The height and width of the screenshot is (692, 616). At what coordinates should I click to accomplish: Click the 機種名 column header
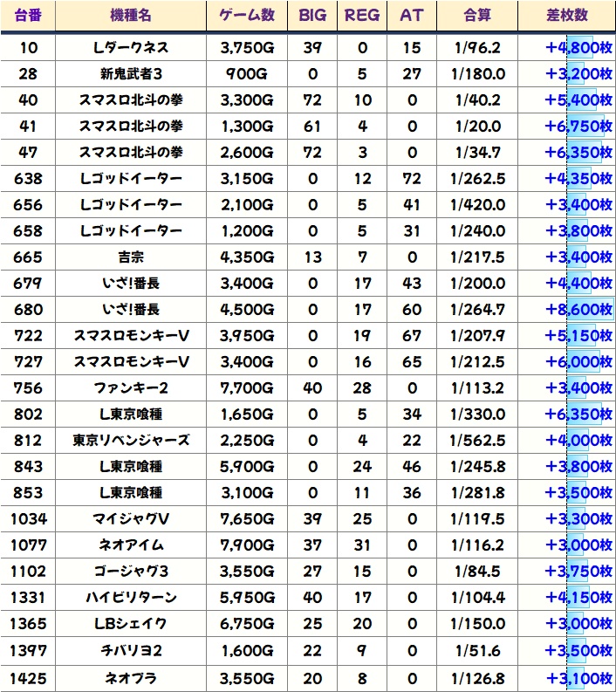[x=131, y=16]
